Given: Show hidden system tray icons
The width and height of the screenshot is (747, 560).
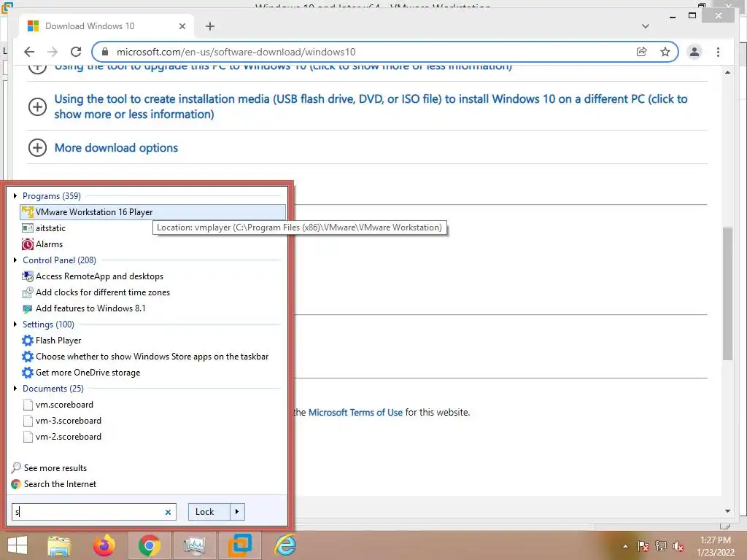Looking at the screenshot, I should [625, 546].
